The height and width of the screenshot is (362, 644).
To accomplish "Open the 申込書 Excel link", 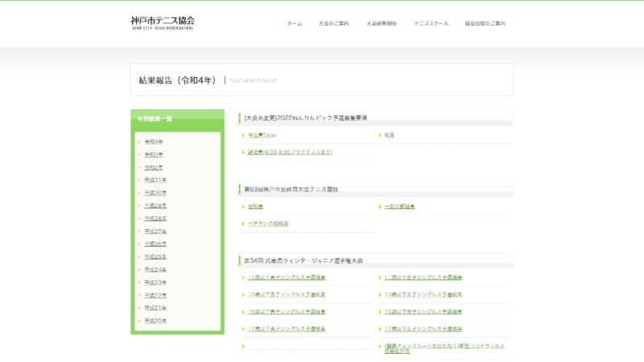I will tap(262, 135).
